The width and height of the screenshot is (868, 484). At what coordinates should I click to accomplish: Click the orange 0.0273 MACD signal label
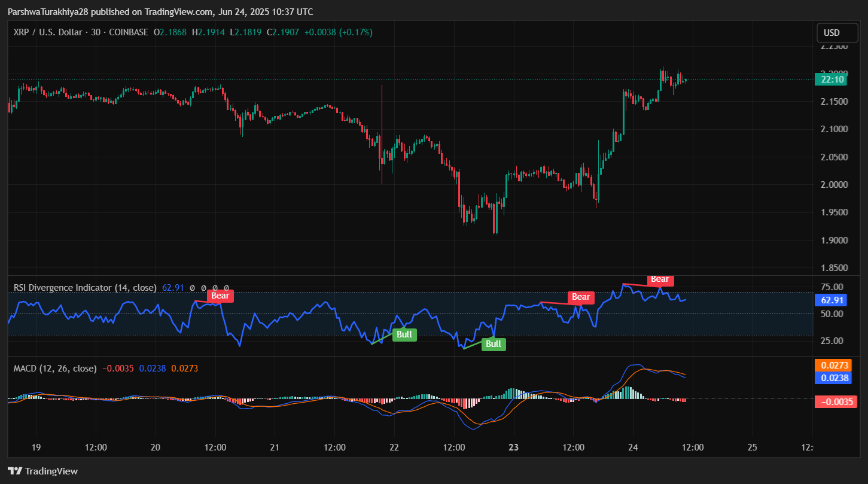836,366
